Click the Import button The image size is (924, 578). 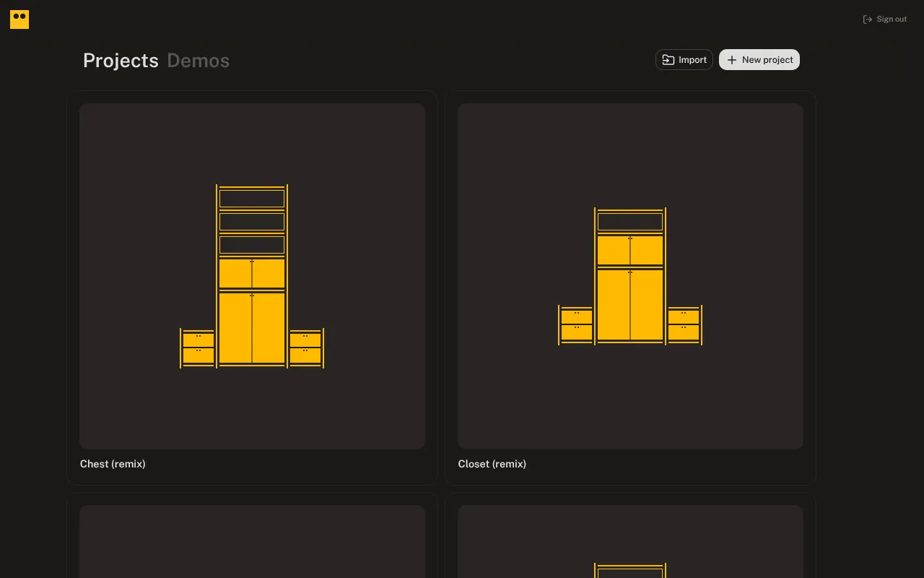[x=684, y=60]
